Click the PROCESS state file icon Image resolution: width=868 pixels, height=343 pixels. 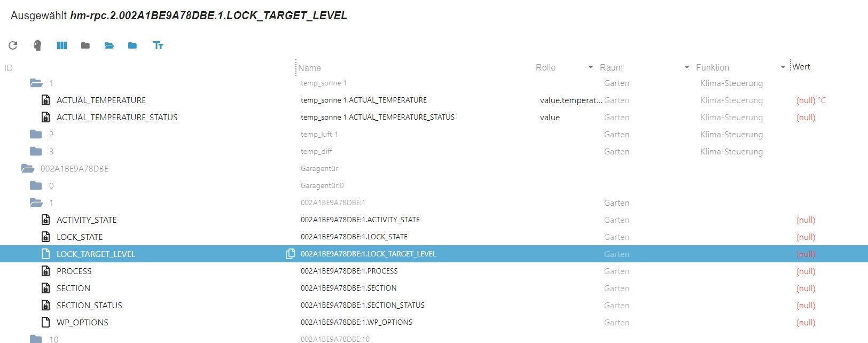point(46,271)
